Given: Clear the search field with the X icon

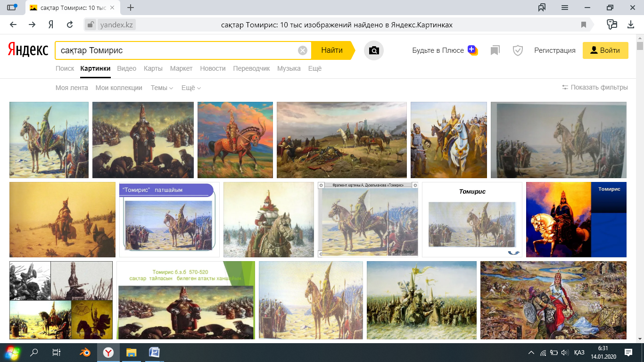Looking at the screenshot, I should [303, 50].
